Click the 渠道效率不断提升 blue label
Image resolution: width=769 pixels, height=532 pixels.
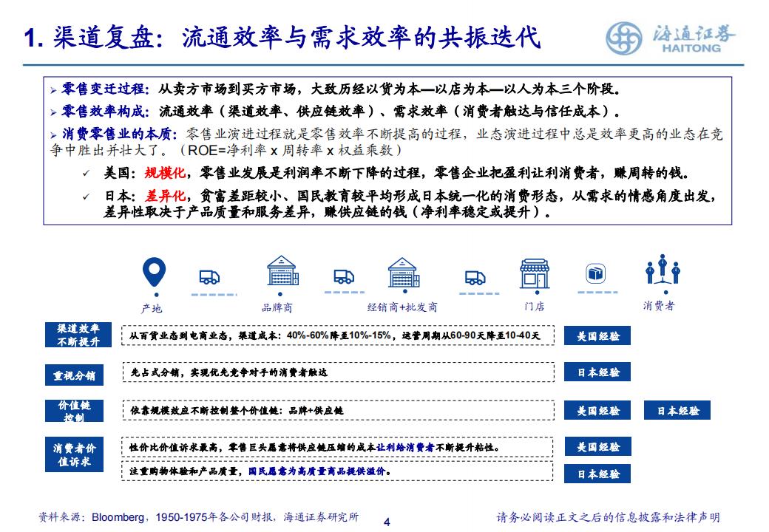(78, 335)
